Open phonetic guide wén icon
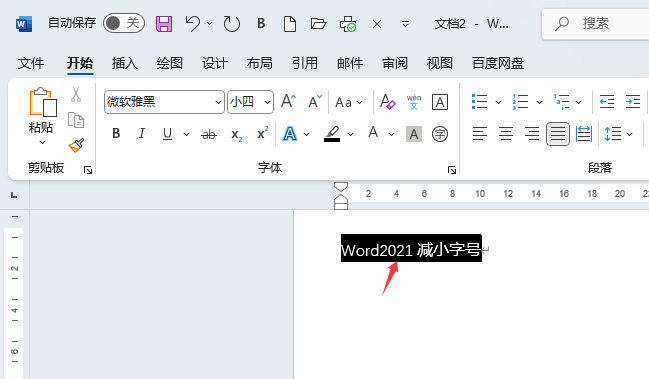 point(414,102)
